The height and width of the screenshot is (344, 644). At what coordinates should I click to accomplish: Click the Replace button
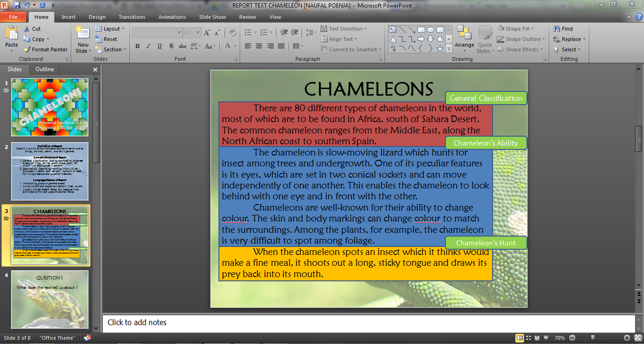point(569,39)
